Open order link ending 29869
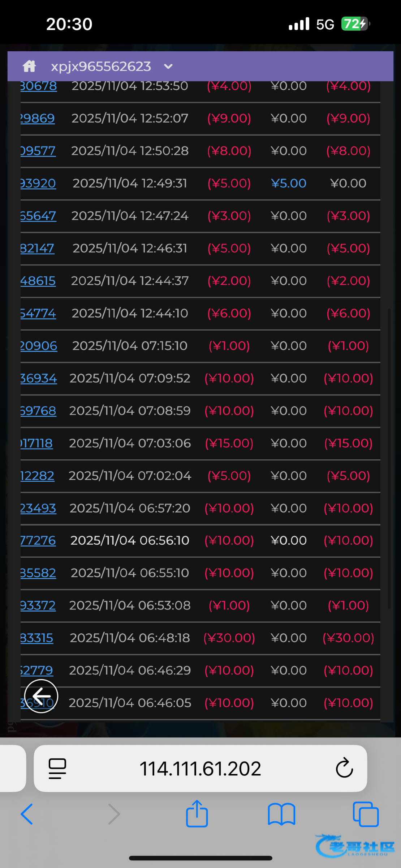Viewport: 401px width, 868px height. pos(38,118)
